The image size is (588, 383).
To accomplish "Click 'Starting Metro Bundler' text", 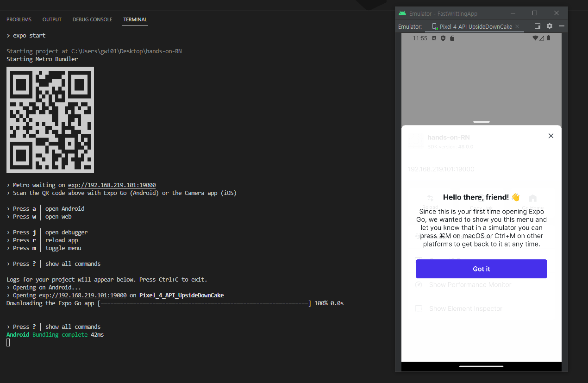I will (x=42, y=59).
